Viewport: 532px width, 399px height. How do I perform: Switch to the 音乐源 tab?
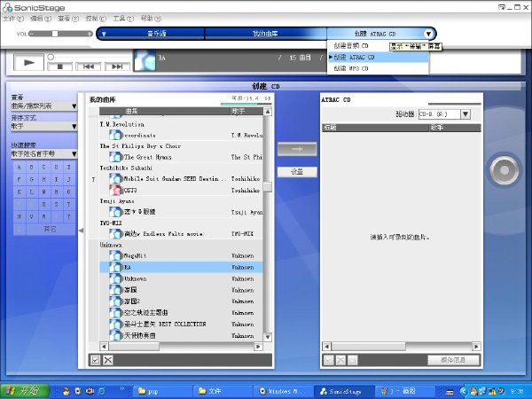(x=157, y=34)
